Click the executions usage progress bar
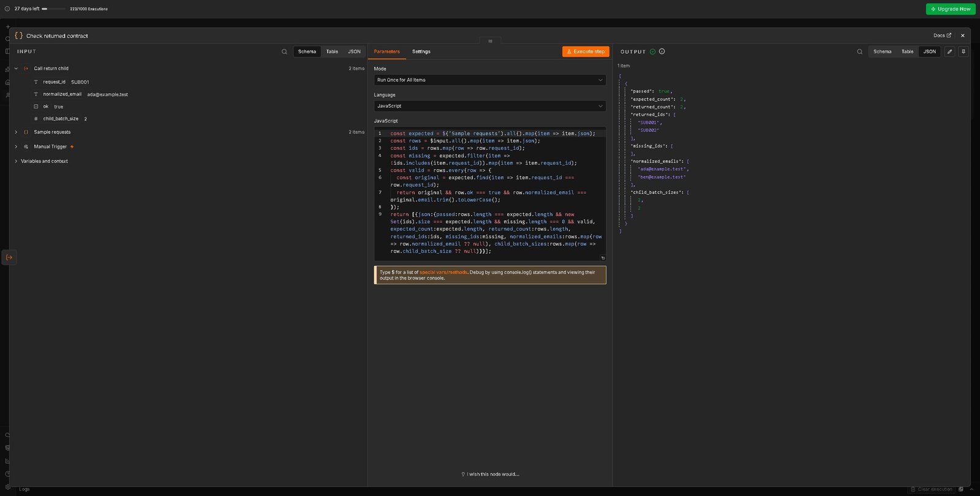Image resolution: width=980 pixels, height=496 pixels. point(53,9)
